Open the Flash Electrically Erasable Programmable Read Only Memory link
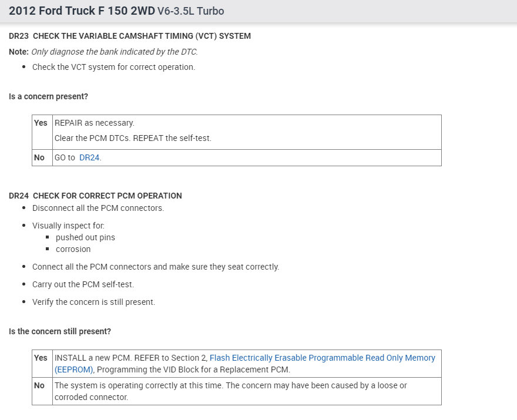 click(x=323, y=358)
